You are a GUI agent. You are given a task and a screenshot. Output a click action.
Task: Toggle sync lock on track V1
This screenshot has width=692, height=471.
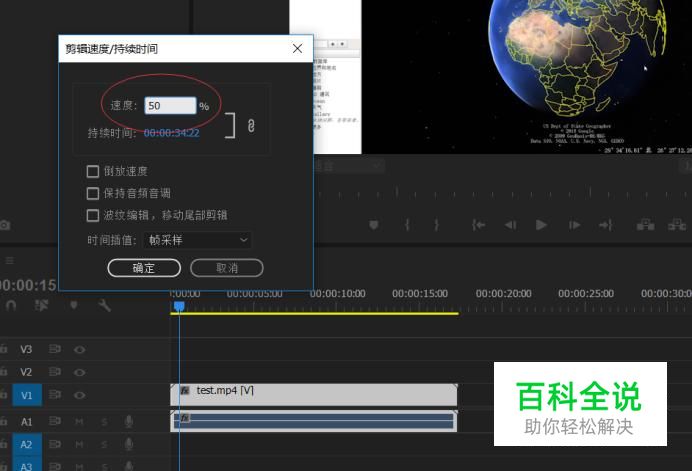(x=55, y=394)
